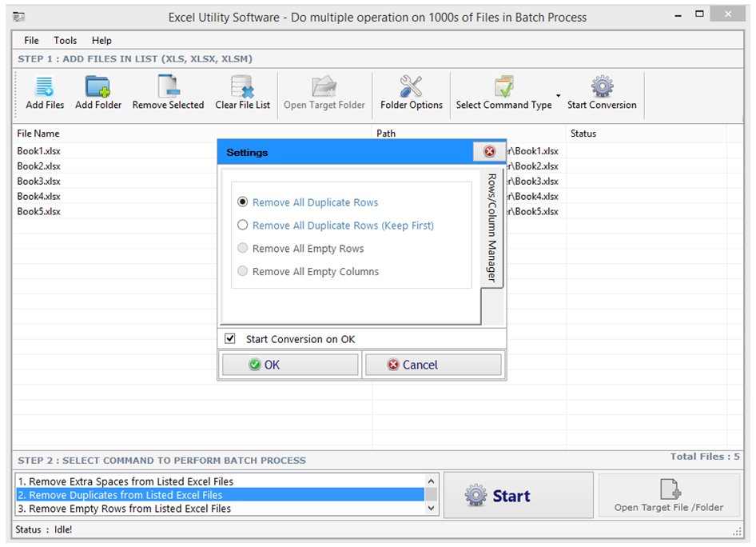Select Remove All Empty Columns radio option
Viewport: 756px width, 547px height.
pos(242,271)
